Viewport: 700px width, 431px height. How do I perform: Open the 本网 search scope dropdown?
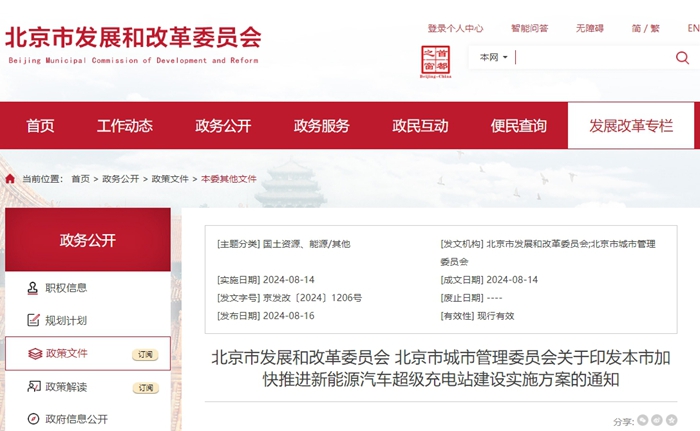coord(493,58)
